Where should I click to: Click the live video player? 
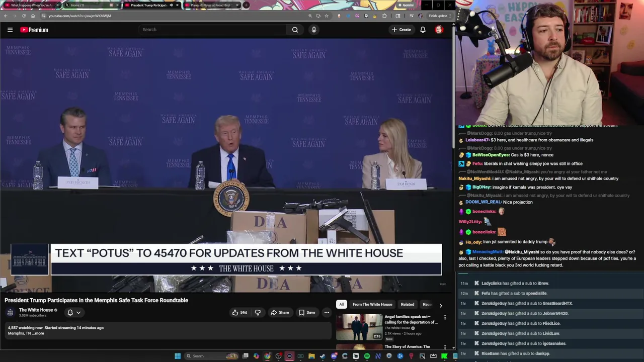(226, 165)
